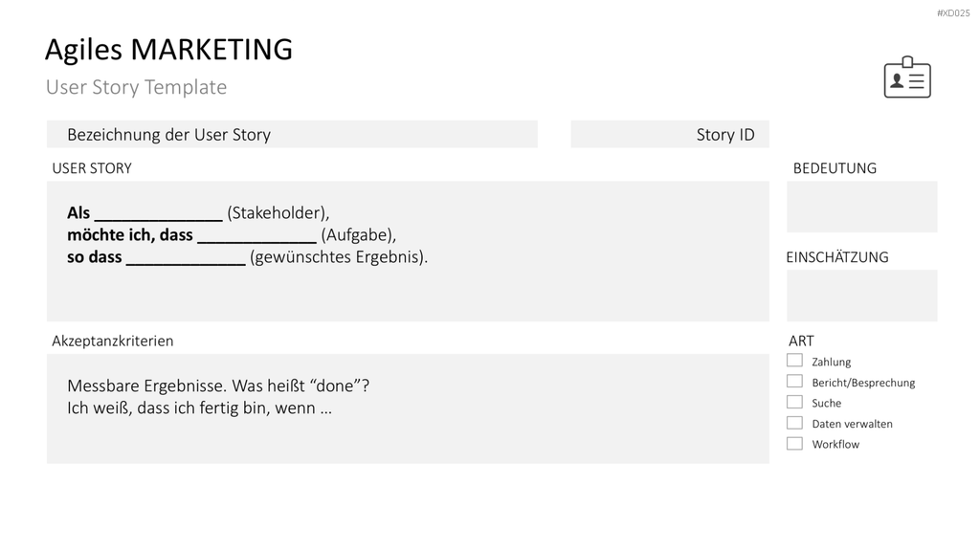Viewport: 980px width, 551px height.
Task: Select the Agiles MARKETING title
Action: point(168,50)
